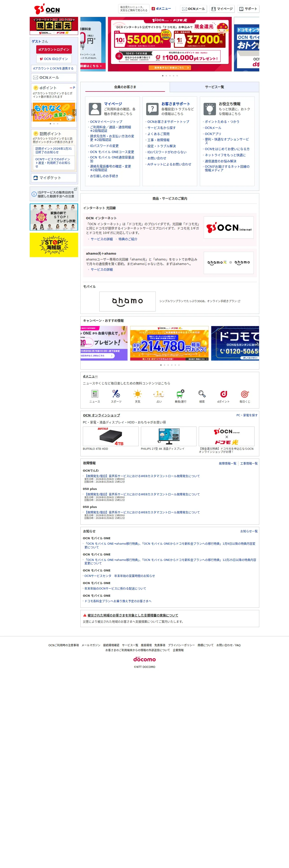
Task: Click the docomo footer logo
Action: click(144, 659)
